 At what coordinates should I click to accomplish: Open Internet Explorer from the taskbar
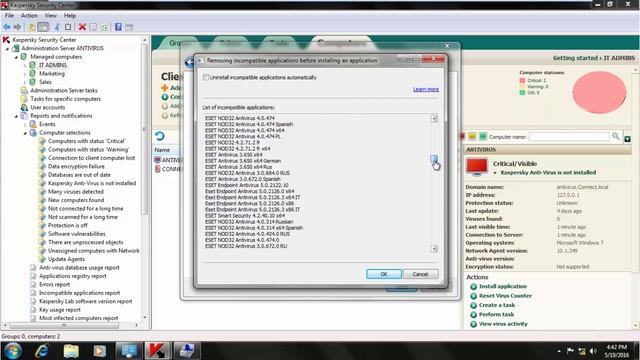coord(42,351)
